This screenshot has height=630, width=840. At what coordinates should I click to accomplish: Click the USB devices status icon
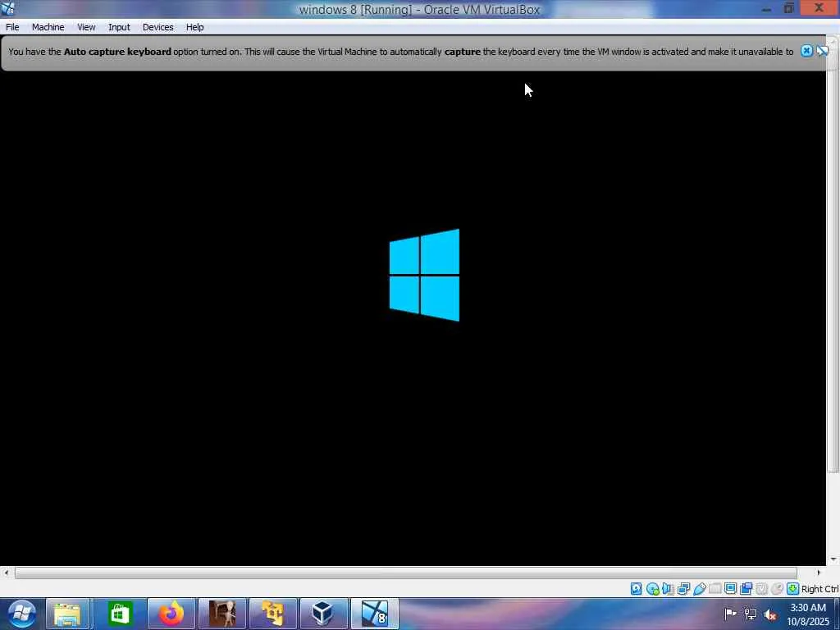pos(699,589)
